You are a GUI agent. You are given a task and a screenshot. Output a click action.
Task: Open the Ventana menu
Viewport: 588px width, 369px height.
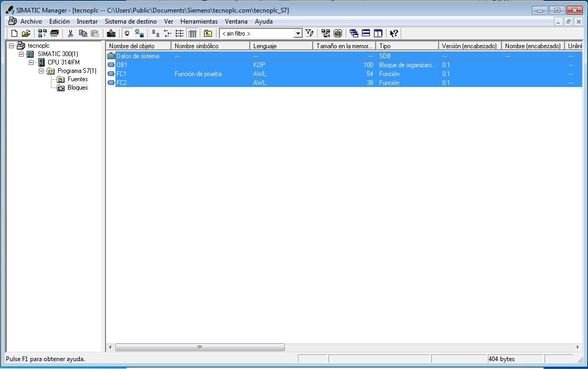(x=236, y=21)
